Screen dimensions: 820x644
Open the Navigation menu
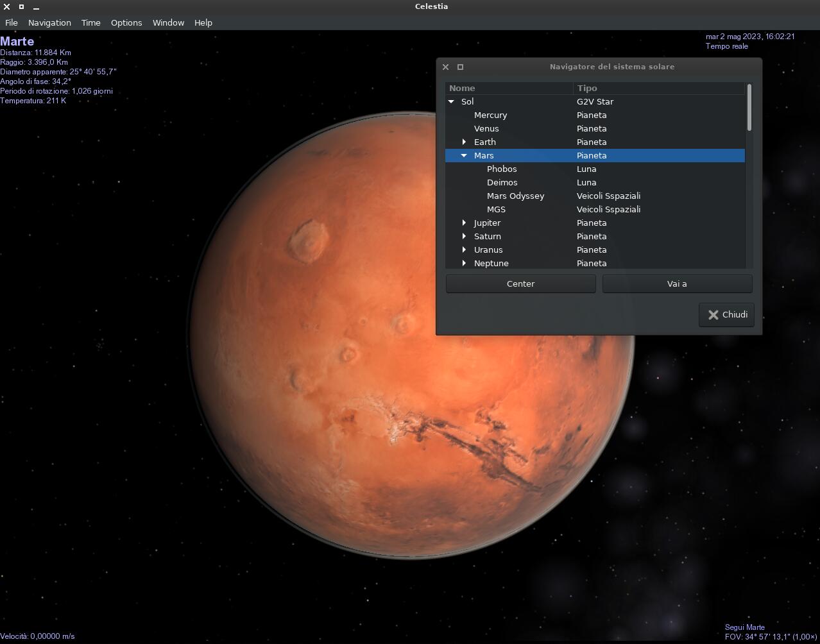coord(49,22)
